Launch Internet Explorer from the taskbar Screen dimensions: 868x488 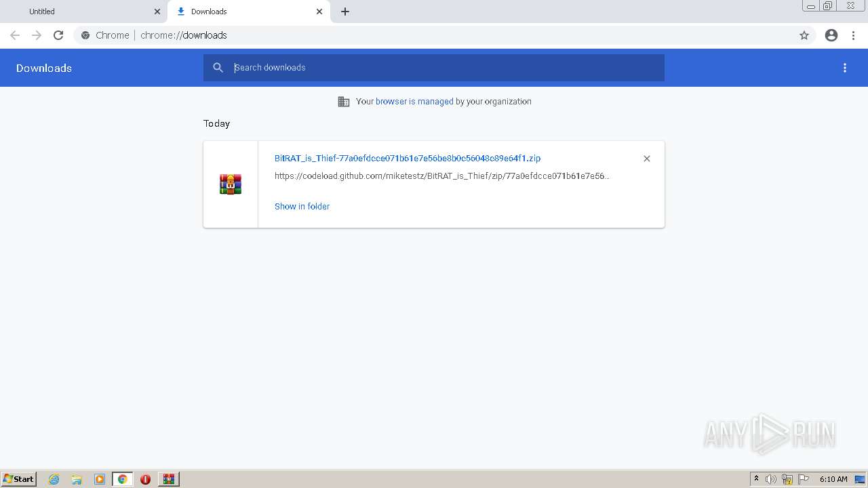click(x=54, y=479)
